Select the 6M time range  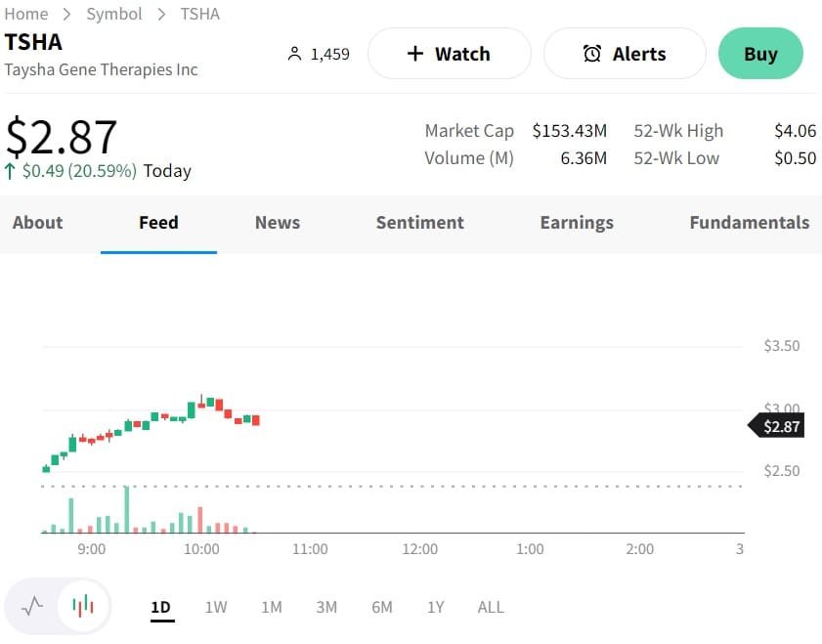(x=382, y=607)
